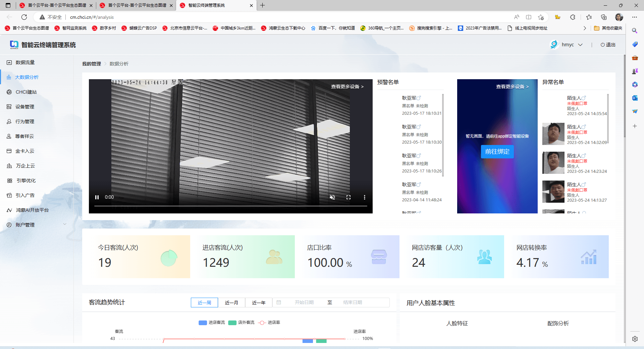Enter fullscreen mode on video player
Viewport: 644px width, 349px height.
click(348, 197)
